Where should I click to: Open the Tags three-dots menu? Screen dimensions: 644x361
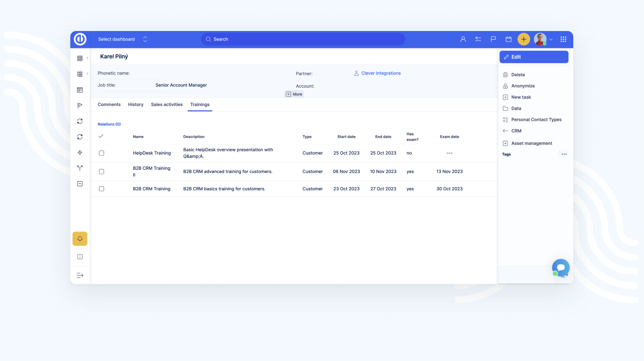click(x=564, y=154)
